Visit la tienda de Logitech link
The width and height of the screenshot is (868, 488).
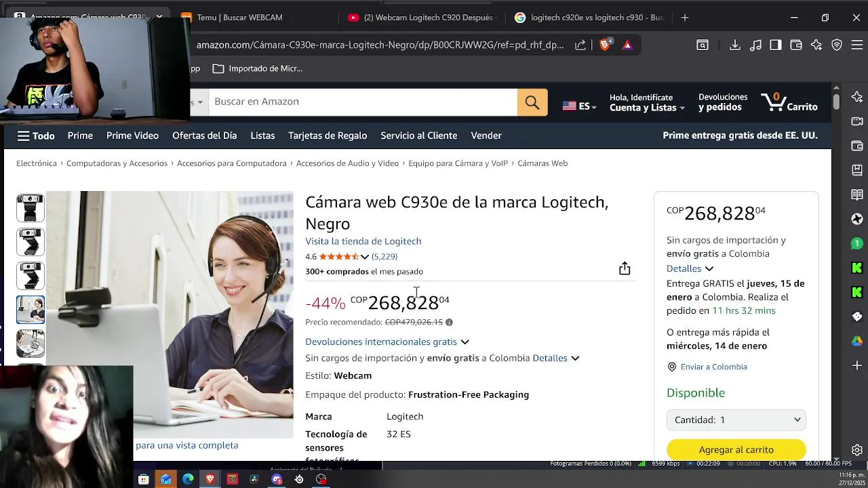[363, 241]
